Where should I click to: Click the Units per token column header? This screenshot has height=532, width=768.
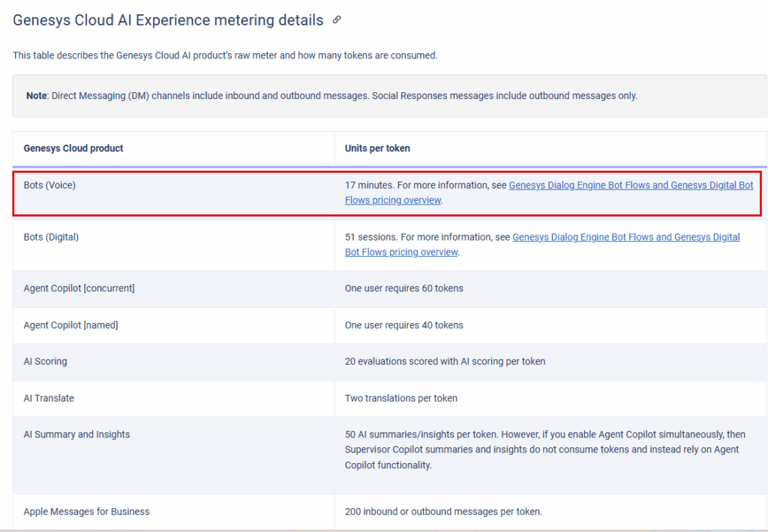click(x=376, y=148)
